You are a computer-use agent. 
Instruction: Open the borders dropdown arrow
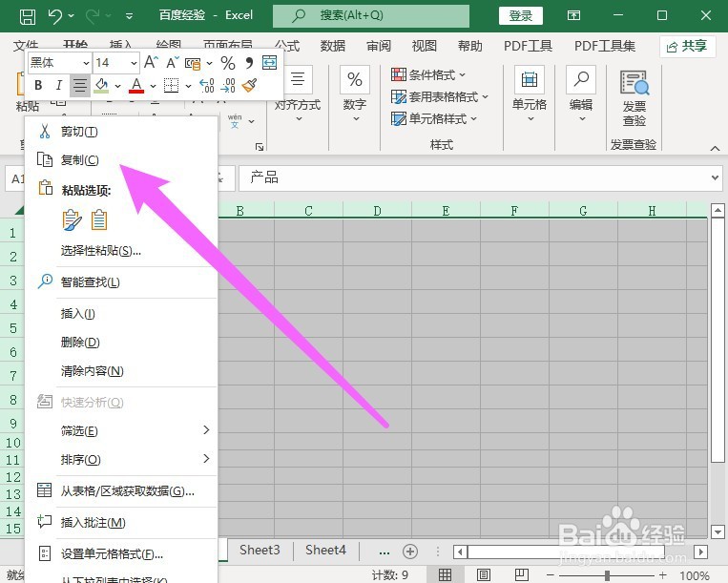[188, 86]
